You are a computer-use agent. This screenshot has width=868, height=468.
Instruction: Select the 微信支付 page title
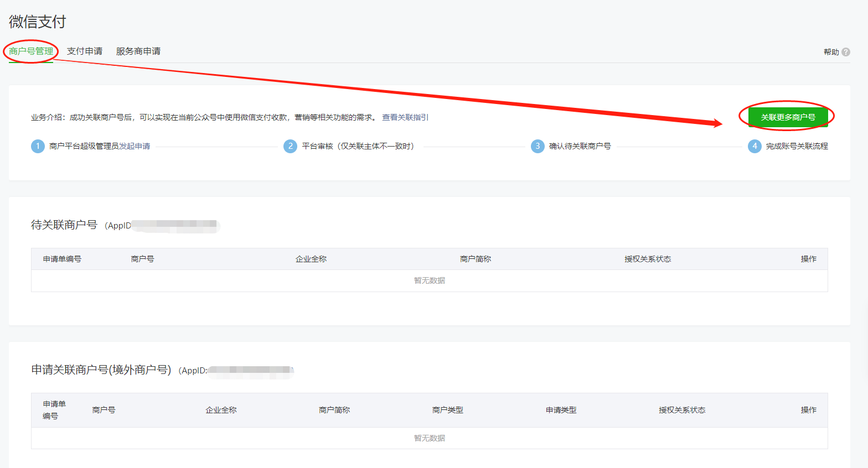[x=38, y=22]
